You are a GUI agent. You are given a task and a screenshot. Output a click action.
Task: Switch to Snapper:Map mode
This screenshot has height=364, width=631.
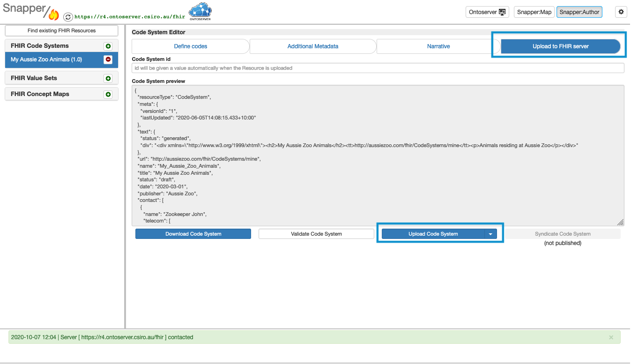[534, 12]
